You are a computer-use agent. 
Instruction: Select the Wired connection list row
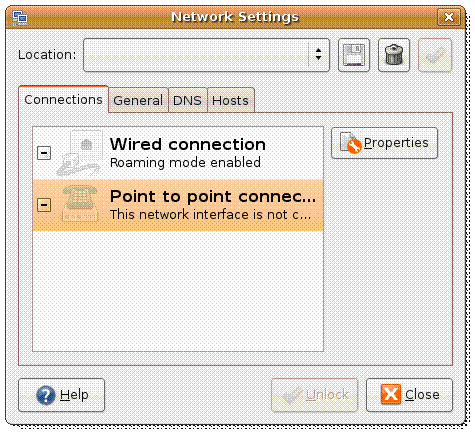(x=178, y=153)
